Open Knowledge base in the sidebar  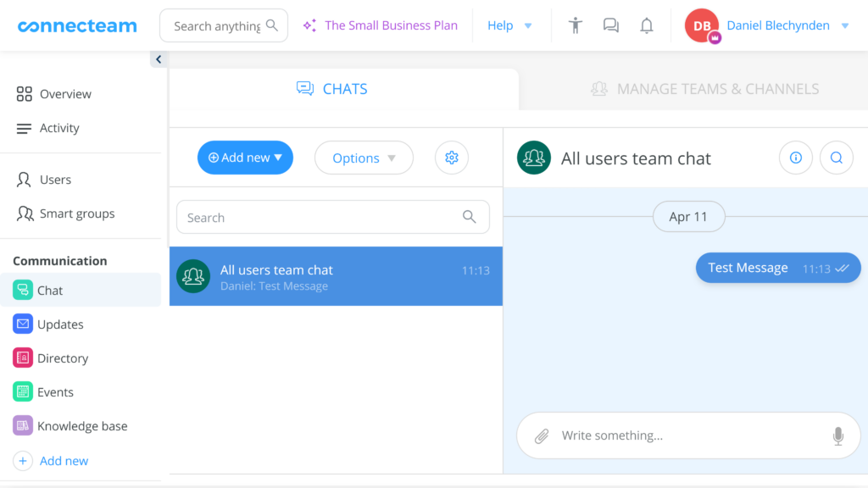[x=81, y=426]
